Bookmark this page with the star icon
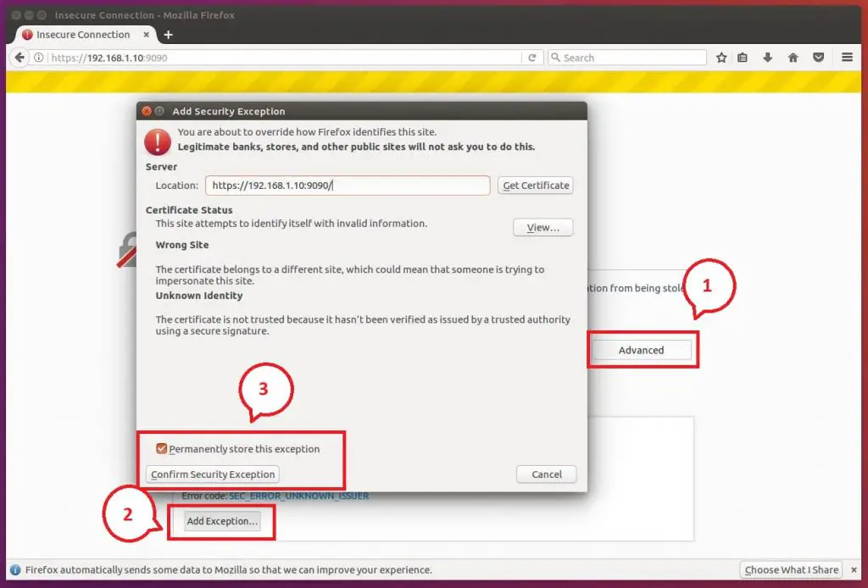 click(x=721, y=58)
